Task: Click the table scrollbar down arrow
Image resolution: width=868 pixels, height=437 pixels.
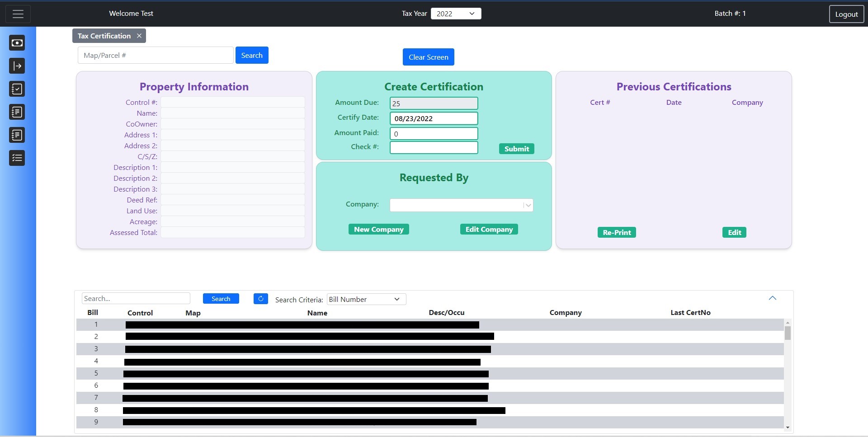Action: pyautogui.click(x=788, y=427)
